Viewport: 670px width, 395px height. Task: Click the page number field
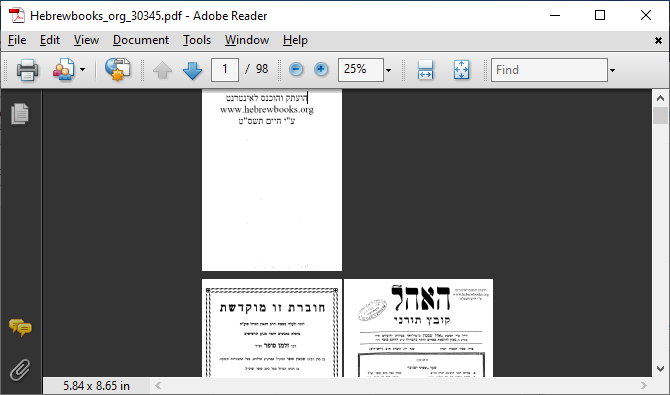(x=225, y=70)
